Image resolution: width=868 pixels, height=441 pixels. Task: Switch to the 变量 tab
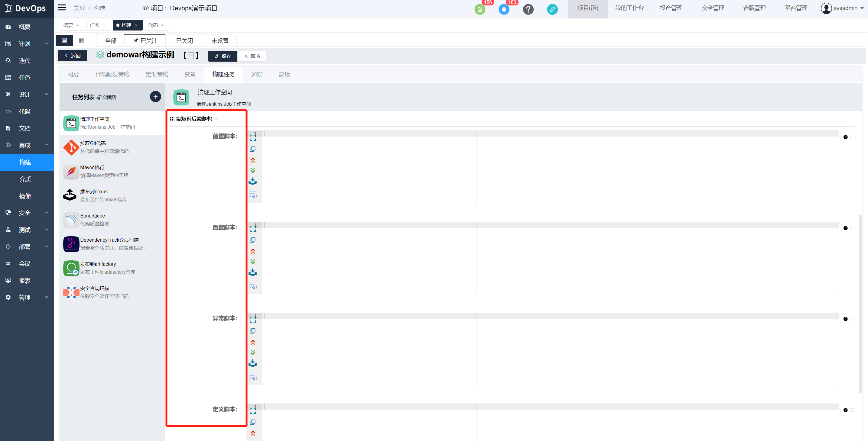point(190,74)
